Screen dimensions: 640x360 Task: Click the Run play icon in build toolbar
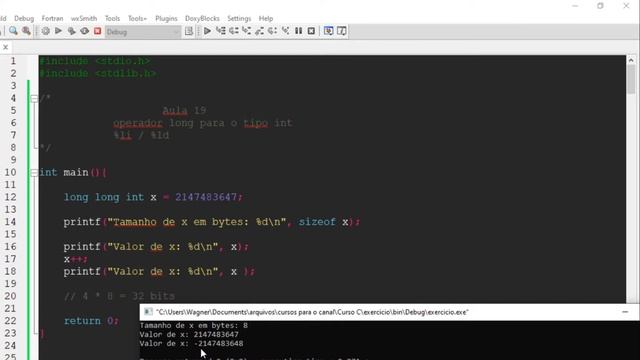coord(58,31)
